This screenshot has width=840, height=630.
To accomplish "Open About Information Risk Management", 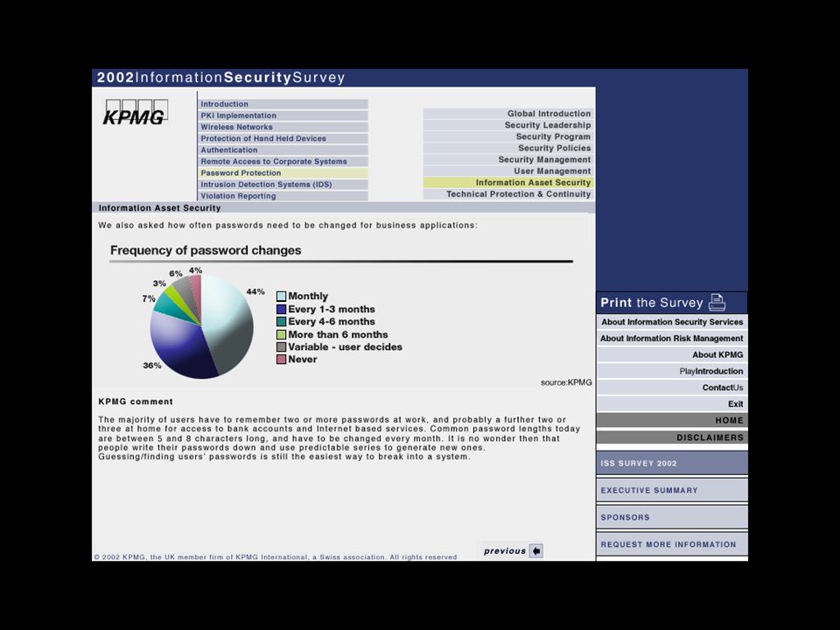I will tap(672, 339).
